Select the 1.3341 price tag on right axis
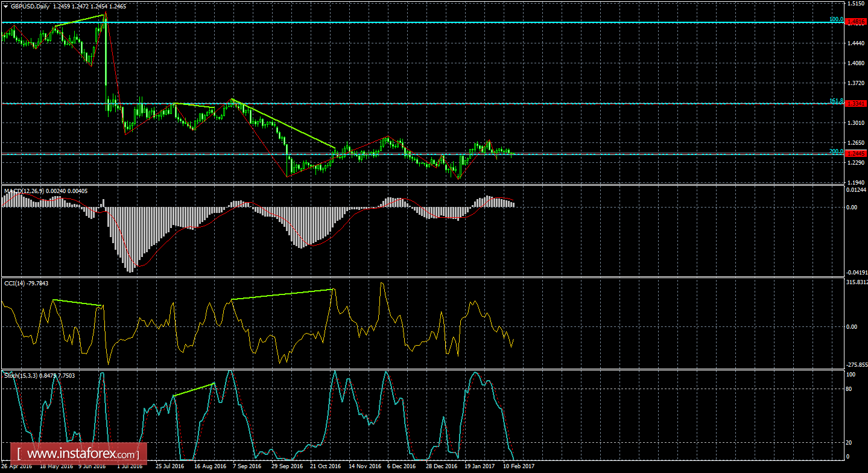 click(x=856, y=104)
